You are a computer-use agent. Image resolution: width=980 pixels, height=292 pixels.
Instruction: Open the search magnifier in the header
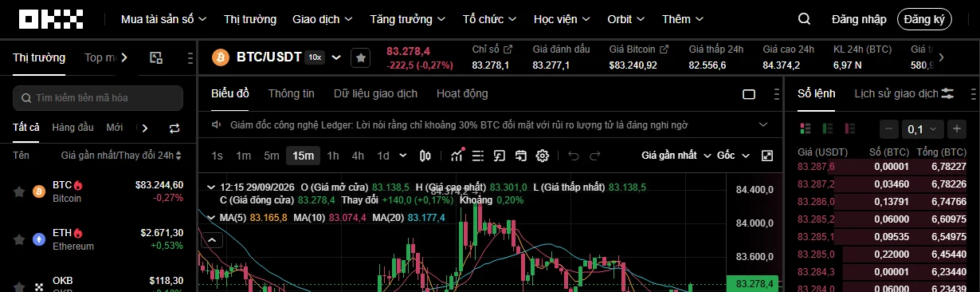(x=805, y=19)
